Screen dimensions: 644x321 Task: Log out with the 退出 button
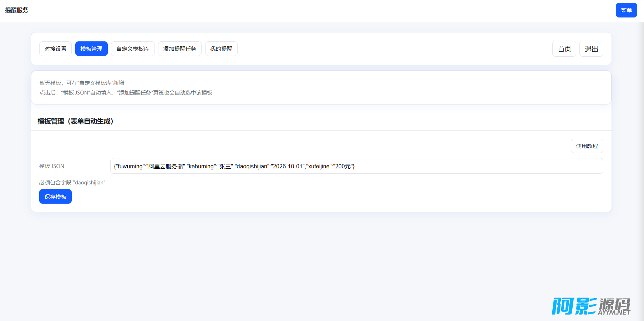(591, 49)
